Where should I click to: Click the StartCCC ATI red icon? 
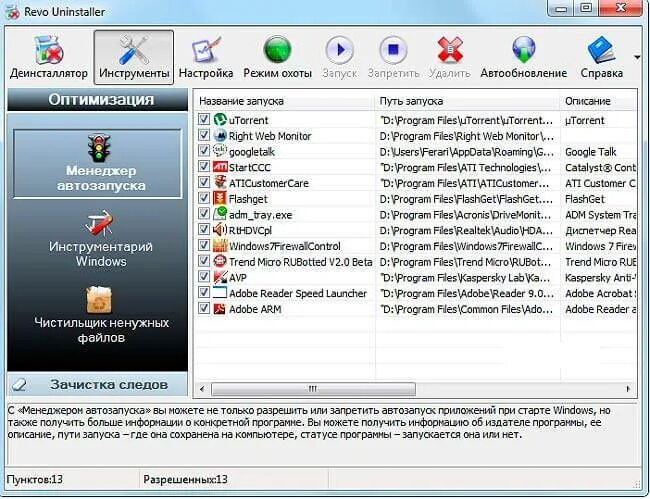[x=220, y=167]
